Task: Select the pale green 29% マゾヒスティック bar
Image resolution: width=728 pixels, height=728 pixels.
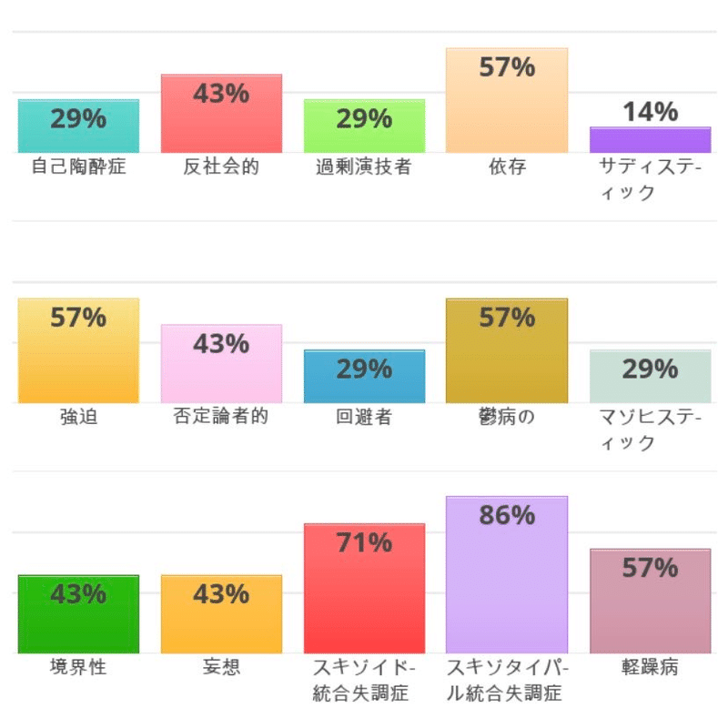Action: coord(651,376)
